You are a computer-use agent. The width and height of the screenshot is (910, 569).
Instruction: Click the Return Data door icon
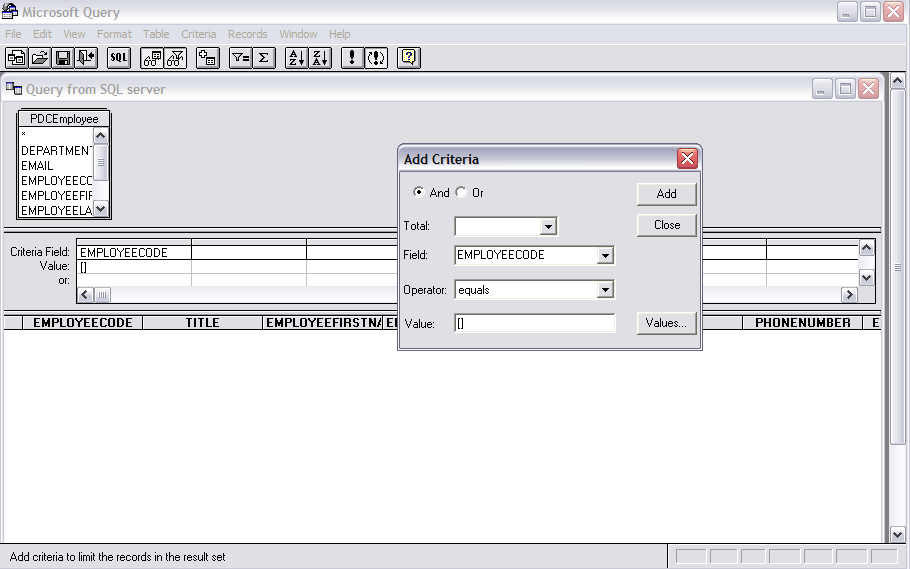click(x=86, y=58)
